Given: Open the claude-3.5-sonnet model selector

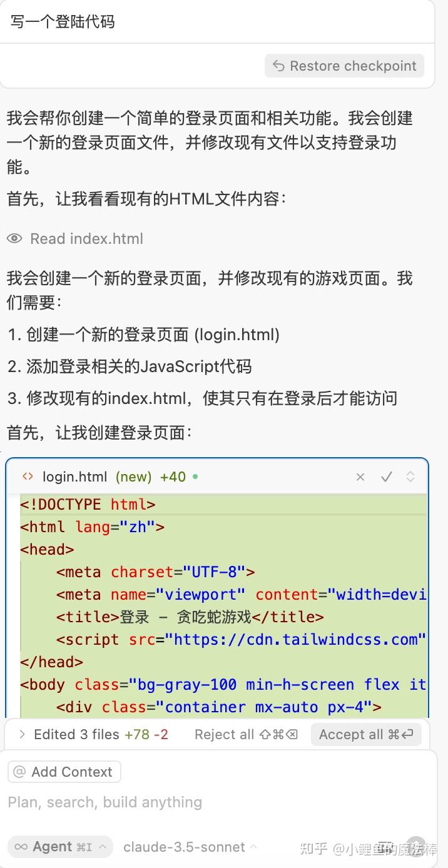Looking at the screenshot, I should point(190,847).
